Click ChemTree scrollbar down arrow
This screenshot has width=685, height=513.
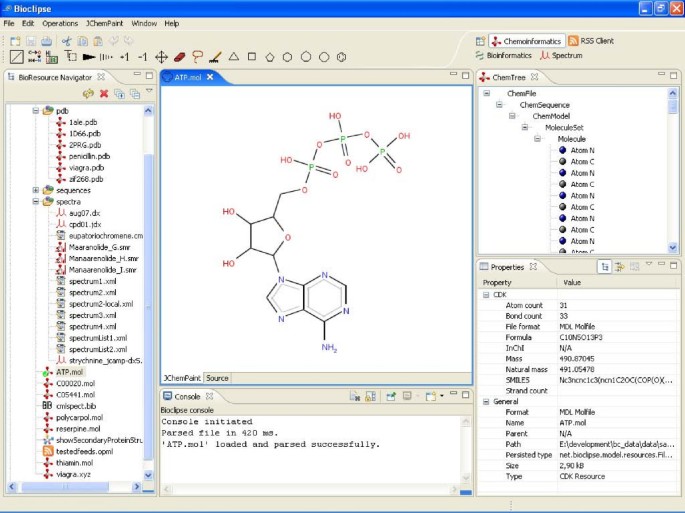pyautogui.click(x=673, y=248)
